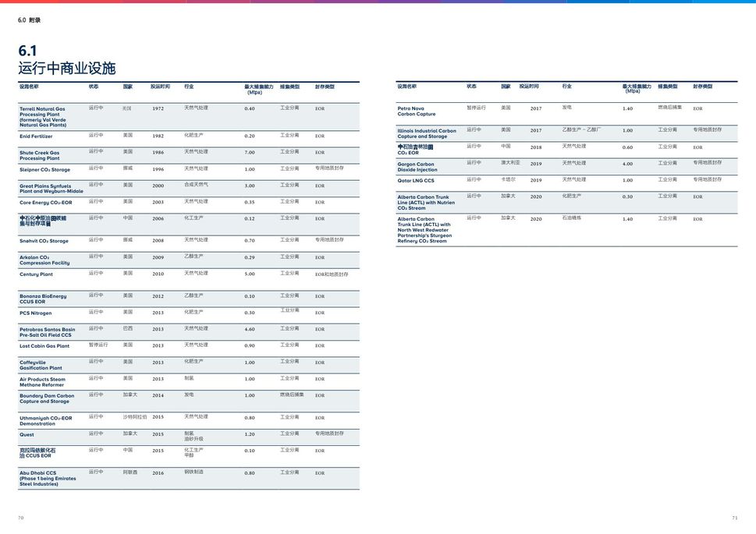This screenshot has height=534, width=756.
Task: Select the Century Plant facility name
Action: 36,274
